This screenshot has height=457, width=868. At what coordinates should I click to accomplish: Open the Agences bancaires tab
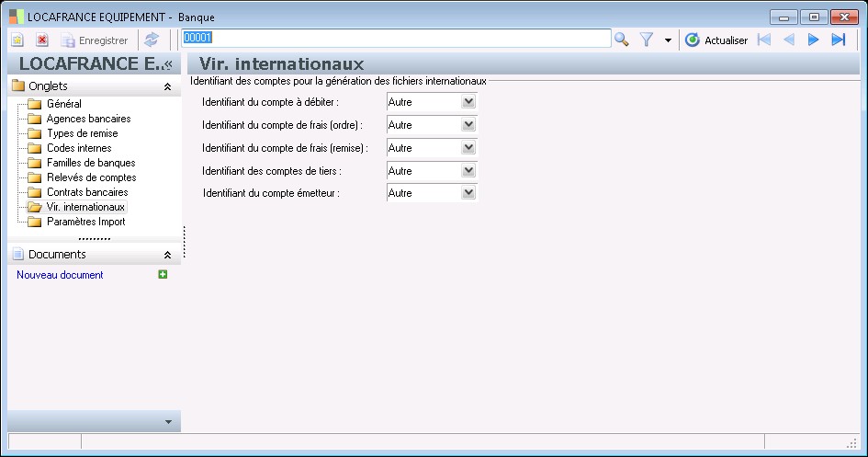coord(88,119)
